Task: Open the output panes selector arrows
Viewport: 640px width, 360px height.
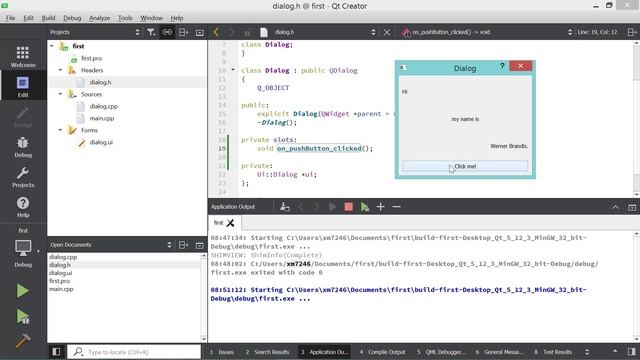Action: coord(587,352)
